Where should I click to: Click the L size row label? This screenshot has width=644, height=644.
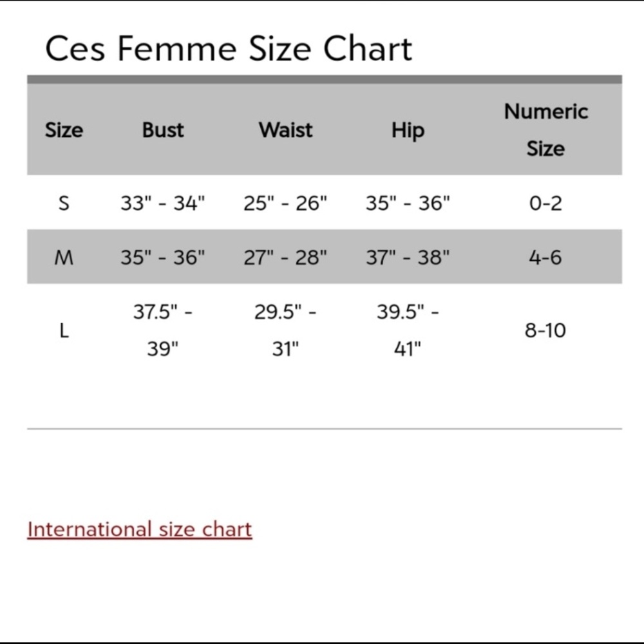click(64, 330)
